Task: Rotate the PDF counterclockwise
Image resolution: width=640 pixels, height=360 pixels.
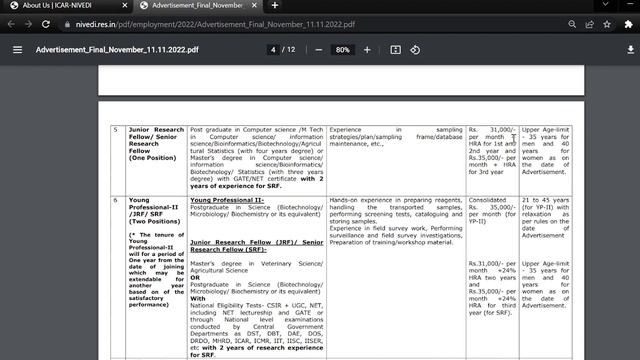Action: [x=415, y=50]
